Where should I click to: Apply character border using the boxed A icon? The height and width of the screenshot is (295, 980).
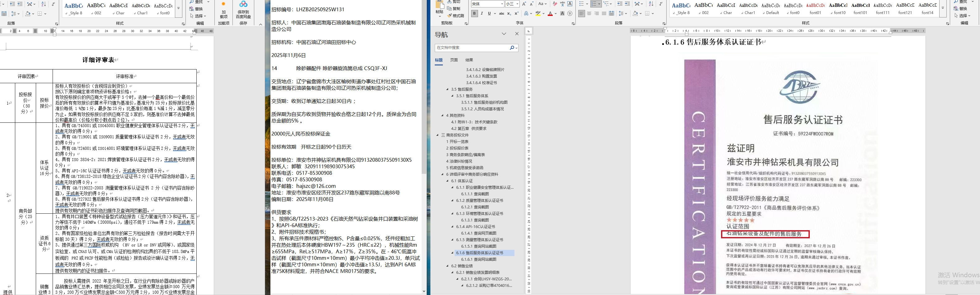click(x=570, y=4)
